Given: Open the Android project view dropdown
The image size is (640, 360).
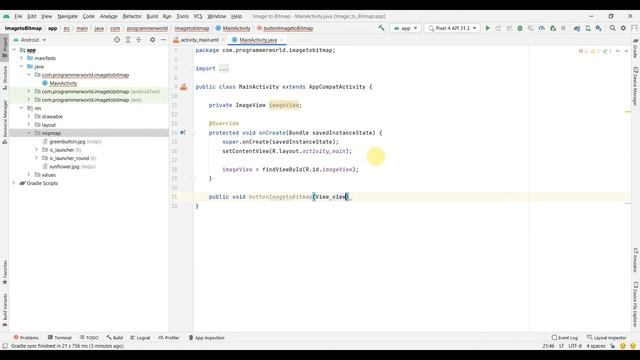Looking at the screenshot, I should tap(30, 40).
